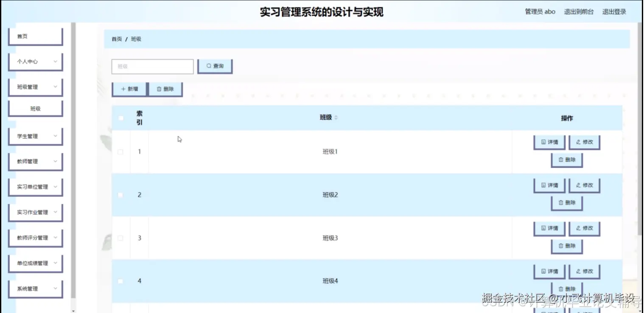Click the magnifier icon on 查询 button

(209, 66)
